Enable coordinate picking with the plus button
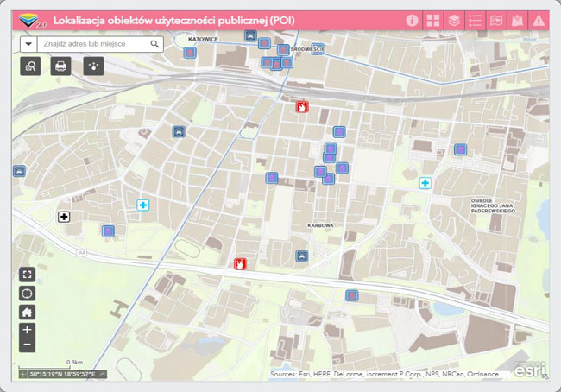This screenshot has height=392, width=561. [x=23, y=375]
